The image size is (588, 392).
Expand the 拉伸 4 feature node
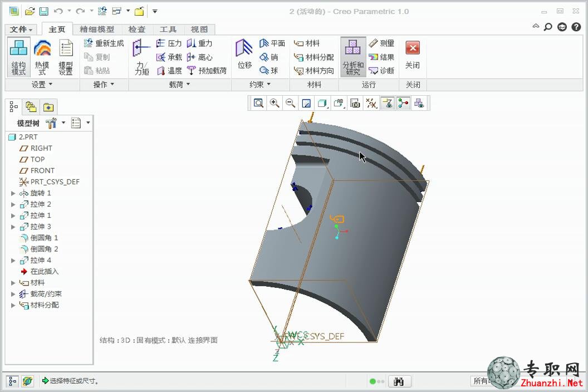click(x=13, y=261)
